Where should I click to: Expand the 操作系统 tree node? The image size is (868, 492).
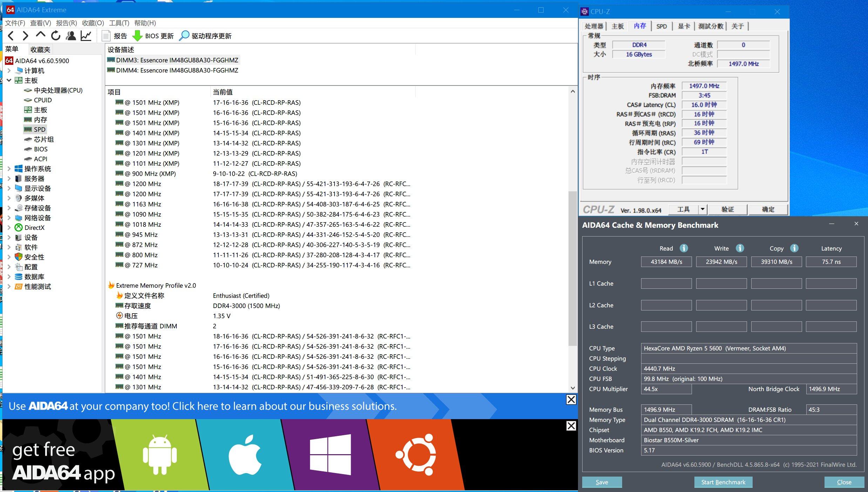pos(9,169)
